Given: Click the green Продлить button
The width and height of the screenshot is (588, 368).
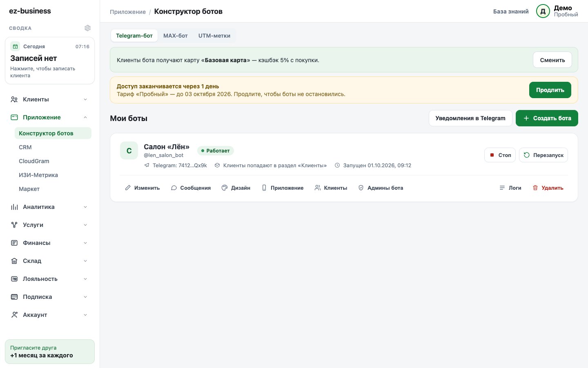Looking at the screenshot, I should click(550, 90).
